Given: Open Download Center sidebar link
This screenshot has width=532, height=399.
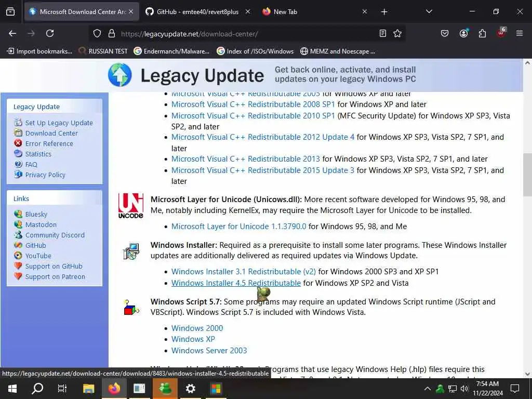Looking at the screenshot, I should 51,134.
